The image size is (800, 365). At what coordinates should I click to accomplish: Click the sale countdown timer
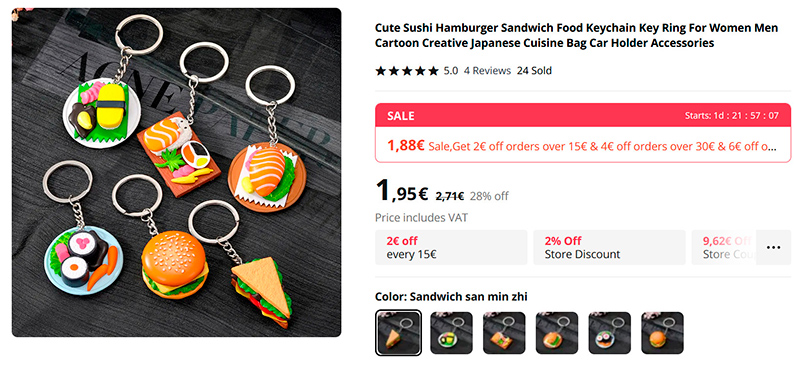click(732, 115)
